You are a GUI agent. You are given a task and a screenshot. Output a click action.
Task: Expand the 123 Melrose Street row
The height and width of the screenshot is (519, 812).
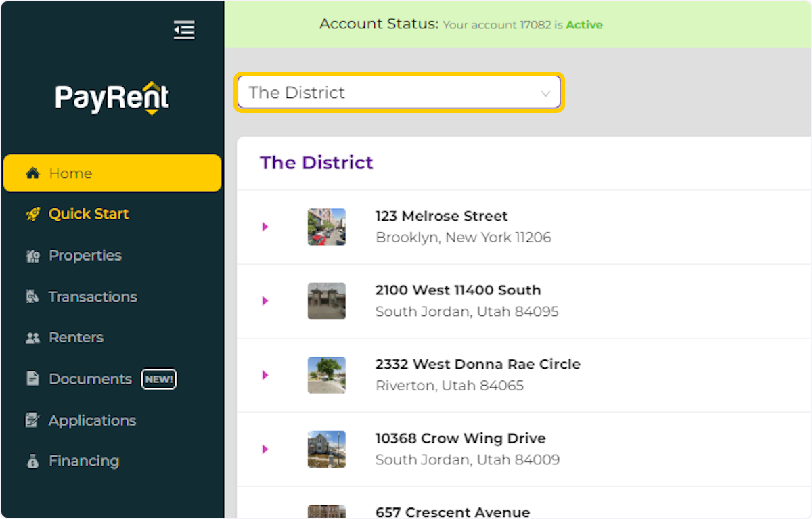click(x=265, y=227)
